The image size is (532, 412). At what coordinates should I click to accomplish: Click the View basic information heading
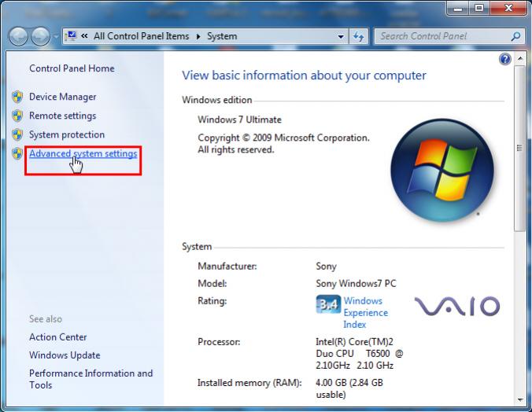click(304, 75)
